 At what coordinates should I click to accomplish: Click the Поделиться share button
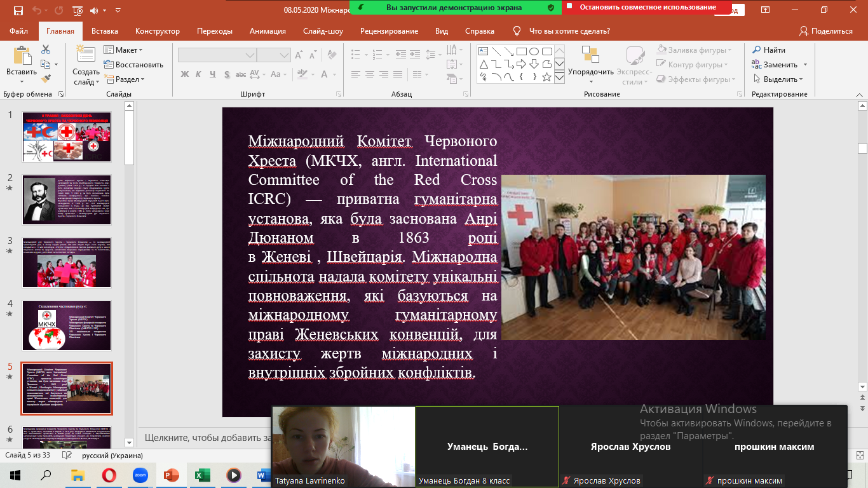(x=826, y=31)
